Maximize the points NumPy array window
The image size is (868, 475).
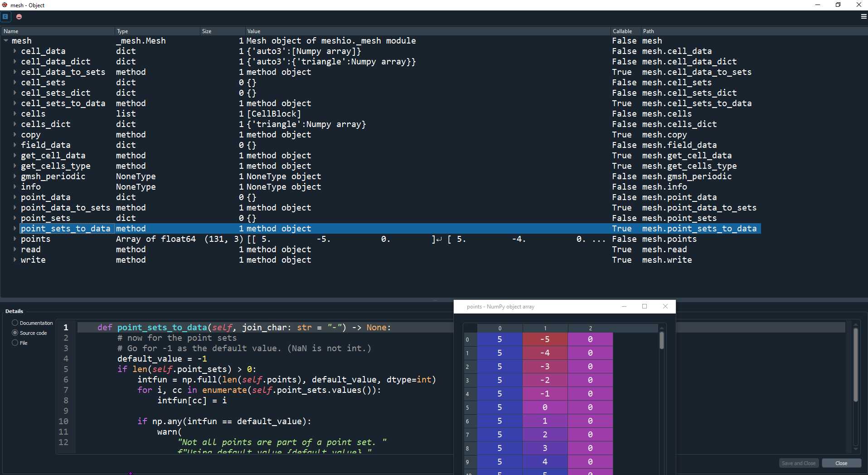coord(645,307)
